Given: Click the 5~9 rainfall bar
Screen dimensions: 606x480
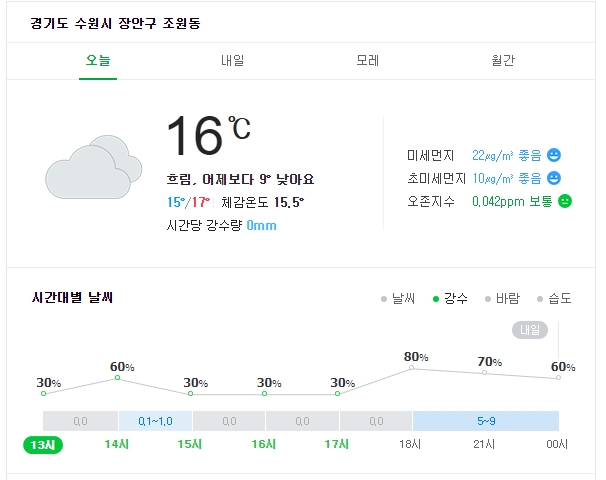Looking at the screenshot, I should (x=486, y=421).
